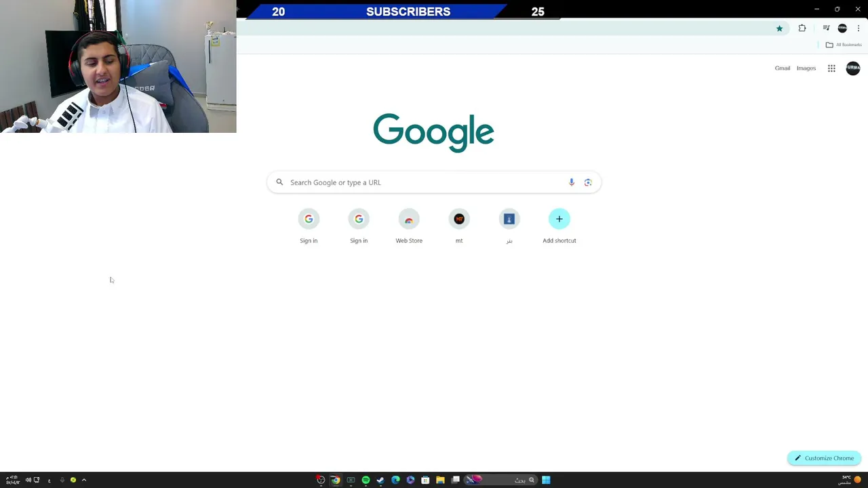Focus the Search Google or type a URL box
868x488 pixels.
[x=434, y=182]
